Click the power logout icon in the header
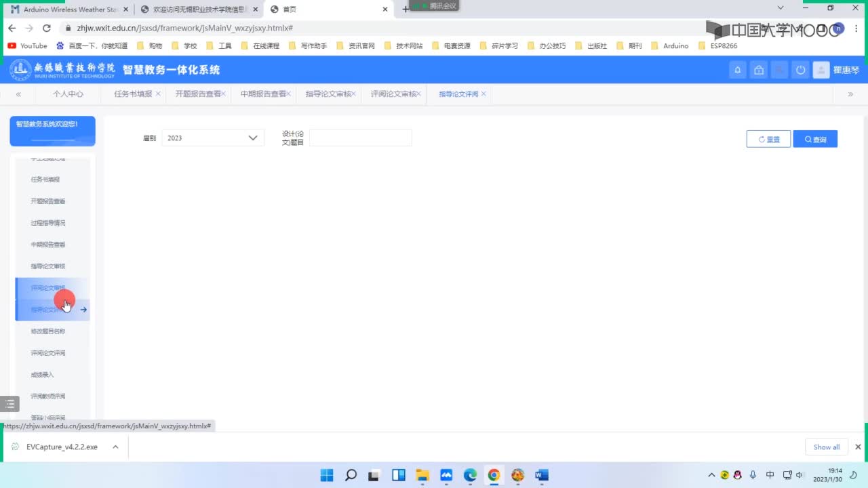This screenshot has height=488, width=868. 801,70
